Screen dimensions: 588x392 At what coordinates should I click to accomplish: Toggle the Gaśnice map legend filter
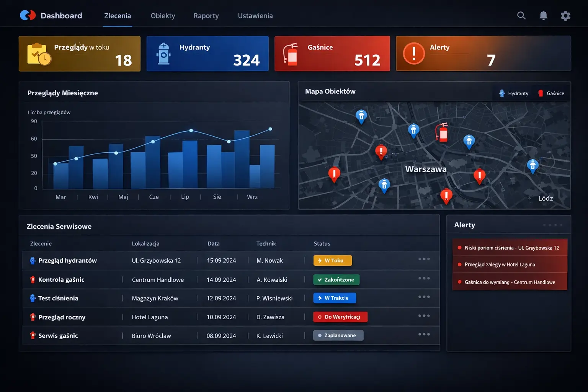(551, 93)
